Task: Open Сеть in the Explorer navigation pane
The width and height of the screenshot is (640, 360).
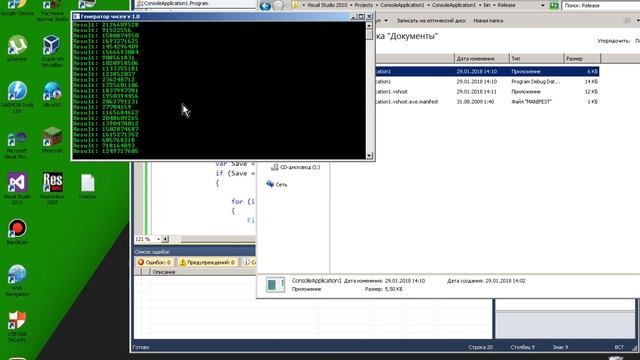Action: click(277, 184)
